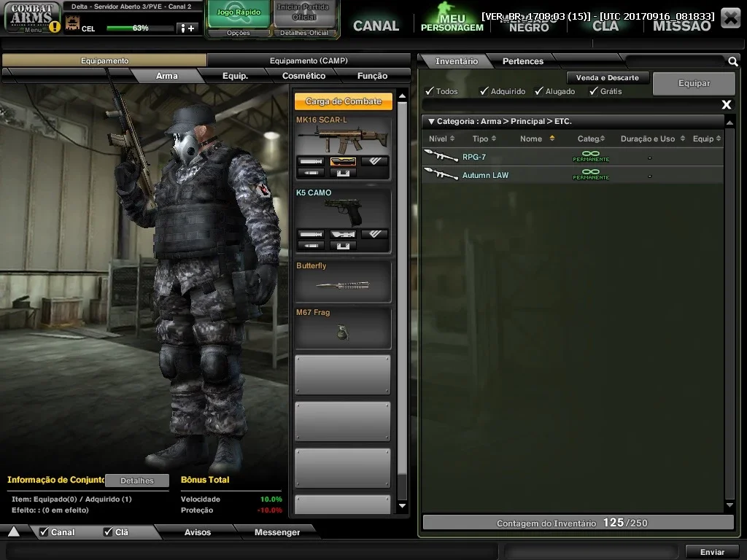
Task: Click the white X clear filter icon
Action: (726, 104)
